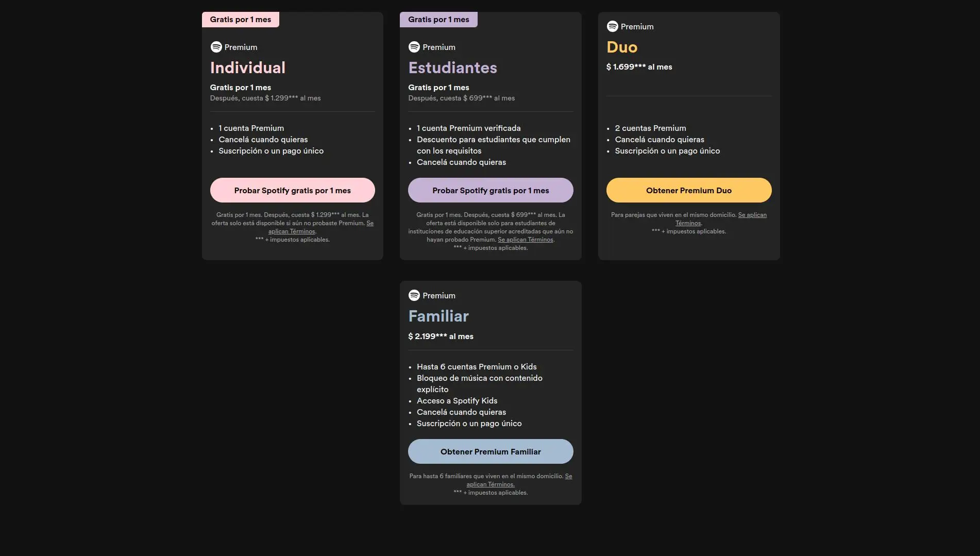Click the Spotify logo on Duo plan card

[x=612, y=26]
